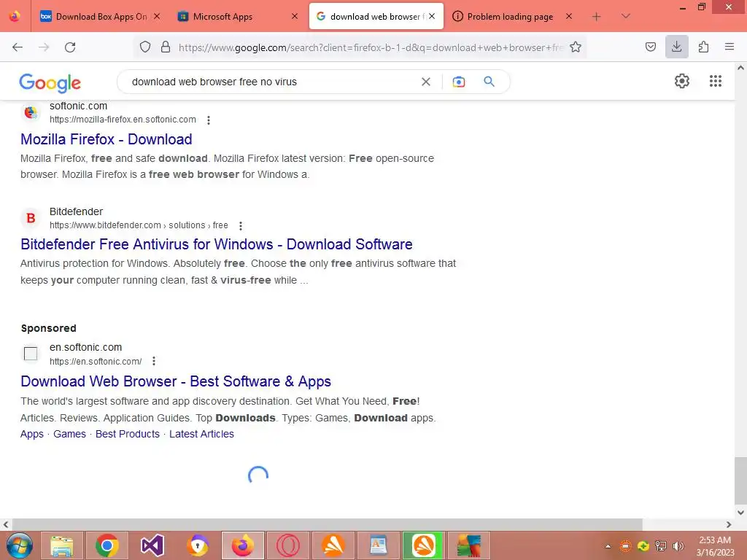This screenshot has width=747, height=560.
Task: Open Firefox application hamburger menu
Action: click(x=729, y=47)
